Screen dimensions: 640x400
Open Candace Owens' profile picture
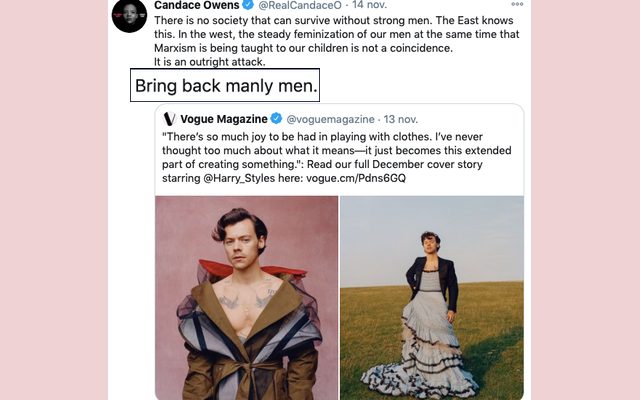(x=129, y=14)
